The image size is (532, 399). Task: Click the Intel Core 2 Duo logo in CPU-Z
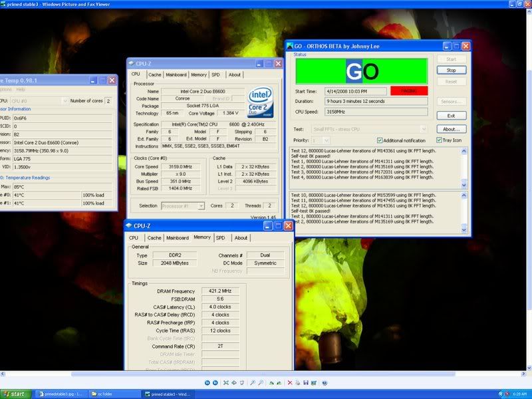[x=260, y=102]
